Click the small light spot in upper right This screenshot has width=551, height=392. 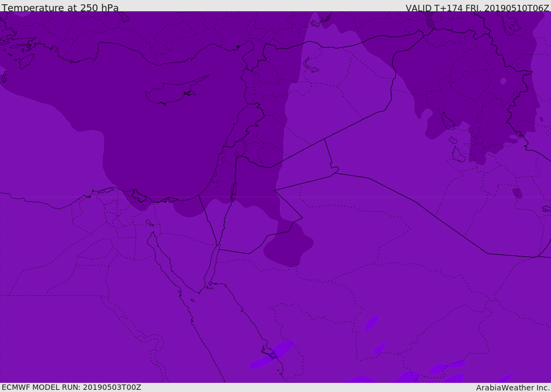503,81
